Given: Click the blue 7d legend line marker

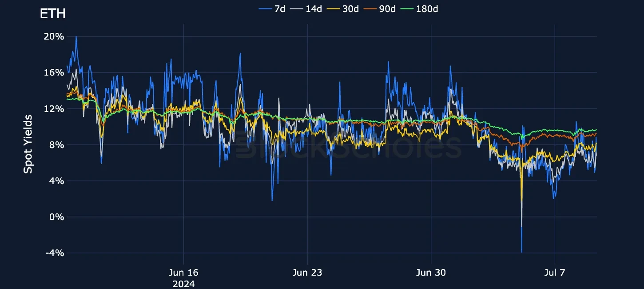Looking at the screenshot, I should 265,8.
